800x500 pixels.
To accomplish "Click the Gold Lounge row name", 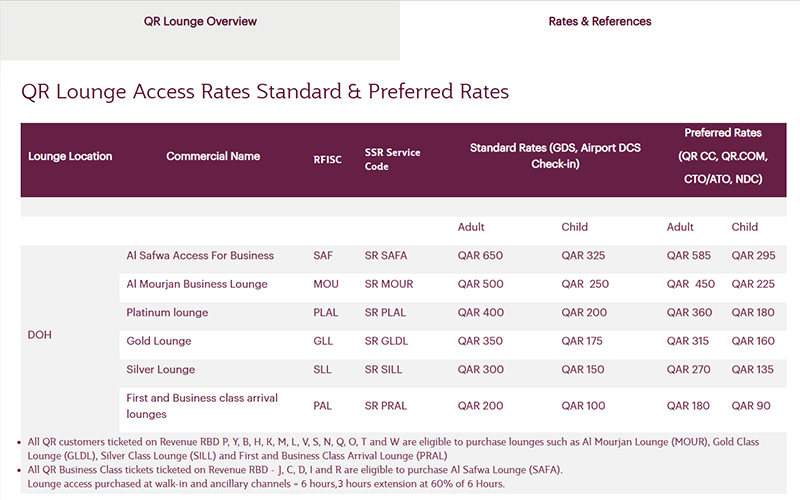I will [x=158, y=341].
